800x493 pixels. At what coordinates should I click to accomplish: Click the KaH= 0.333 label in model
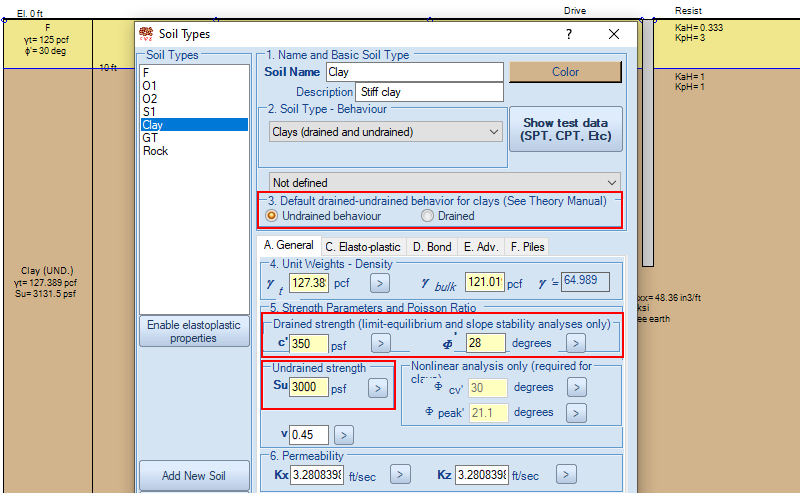pyautogui.click(x=698, y=28)
